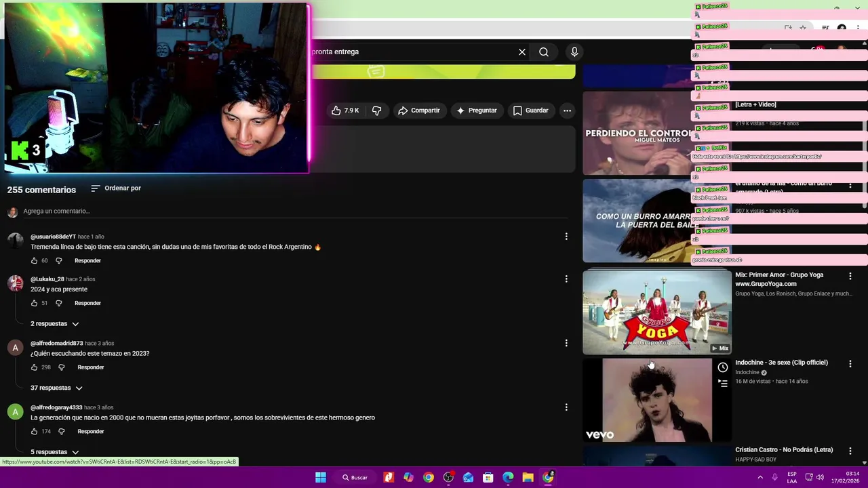Reply to @alfredogaray4333 via Responder
868x488 pixels.
pyautogui.click(x=91, y=432)
